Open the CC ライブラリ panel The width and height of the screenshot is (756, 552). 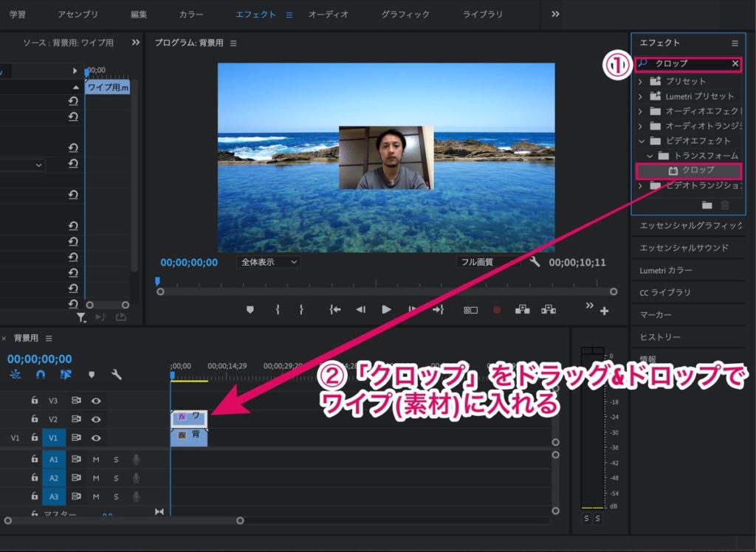665,293
